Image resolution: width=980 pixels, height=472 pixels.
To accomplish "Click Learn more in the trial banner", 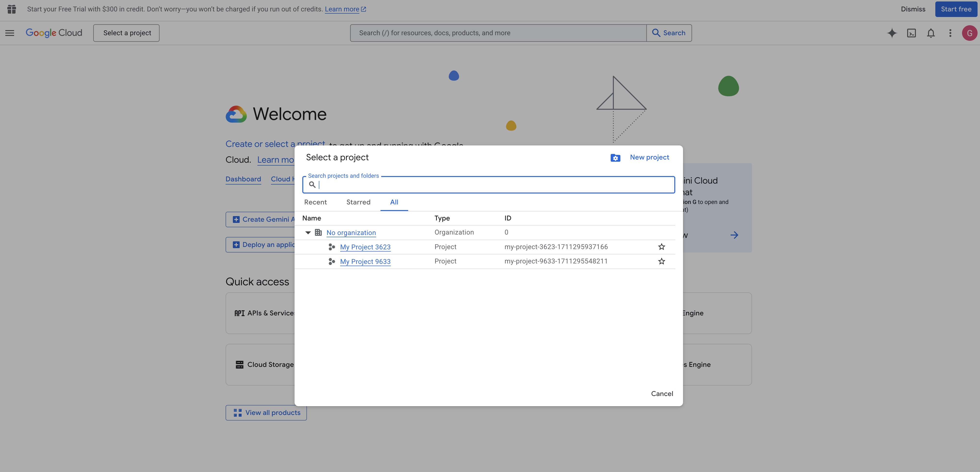I will point(345,9).
